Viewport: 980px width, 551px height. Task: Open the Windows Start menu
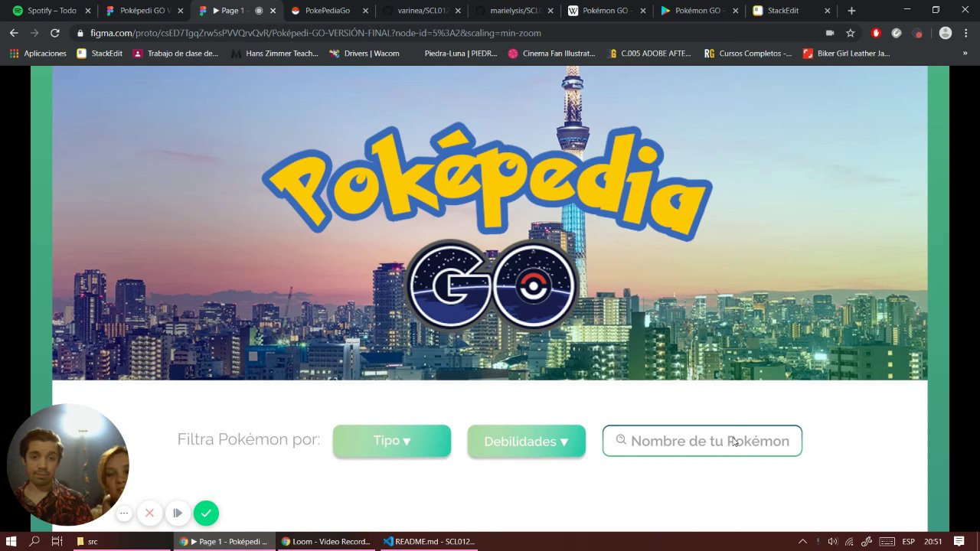click(x=11, y=541)
